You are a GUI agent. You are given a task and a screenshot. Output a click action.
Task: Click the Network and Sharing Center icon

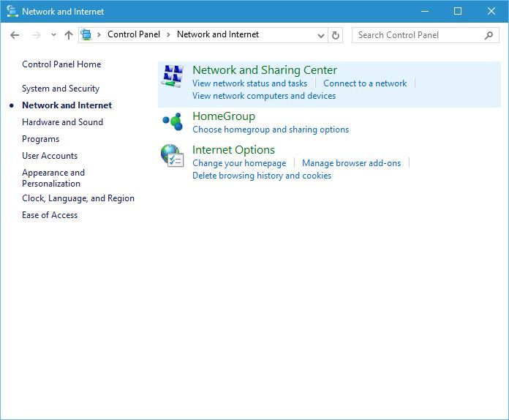[x=173, y=77]
